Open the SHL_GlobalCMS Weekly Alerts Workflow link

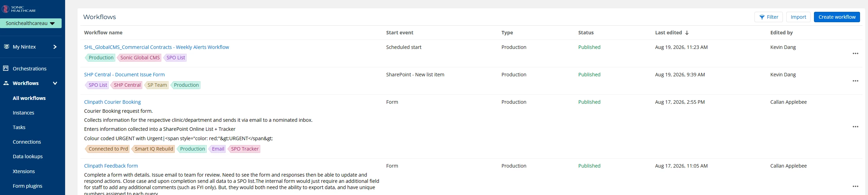[x=156, y=47]
